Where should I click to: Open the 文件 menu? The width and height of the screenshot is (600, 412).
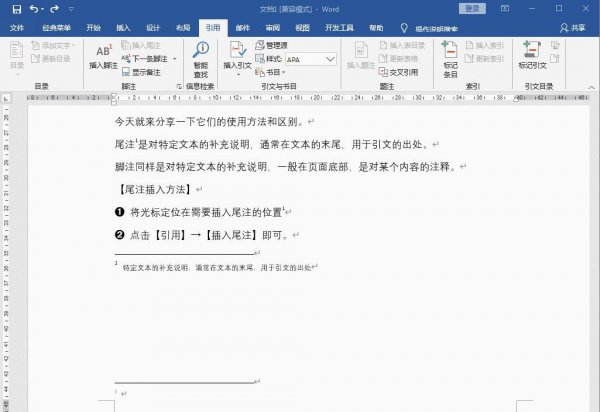click(x=16, y=28)
